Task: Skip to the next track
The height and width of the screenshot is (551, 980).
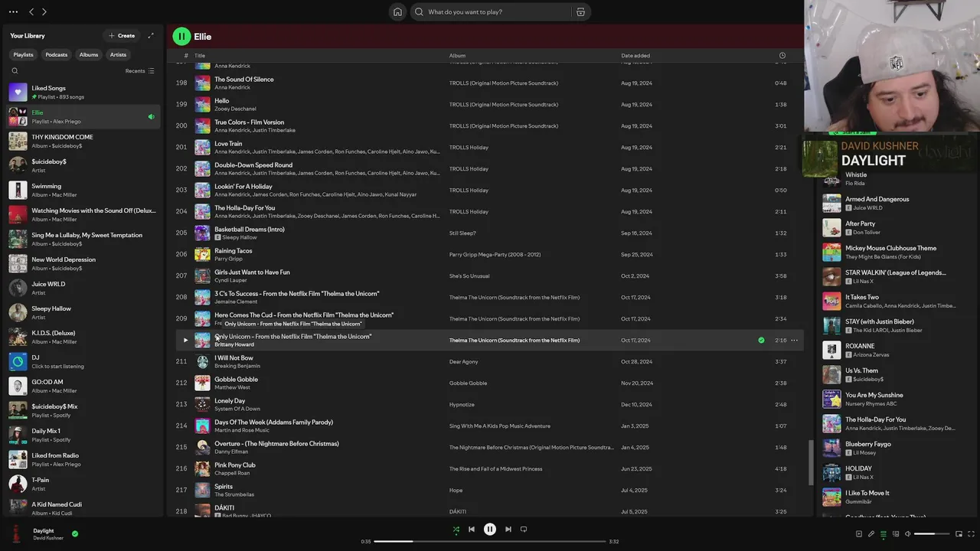Action: point(508,529)
